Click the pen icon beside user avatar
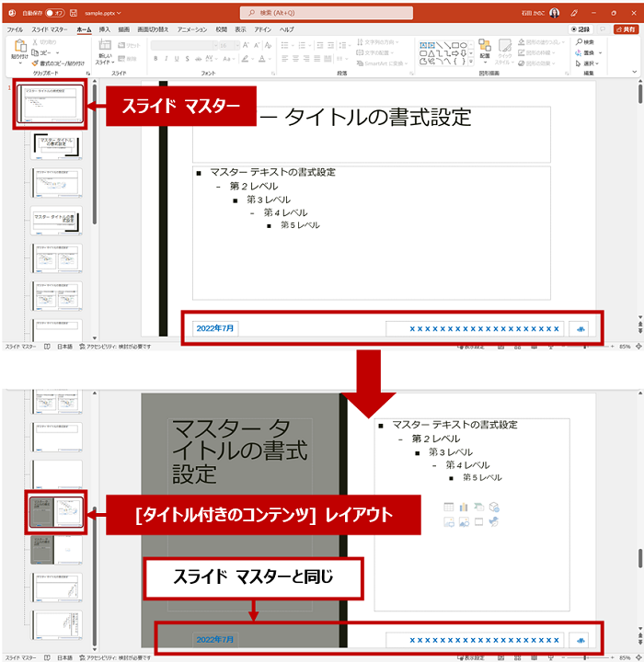This screenshot has height=662, width=644. 574,14
